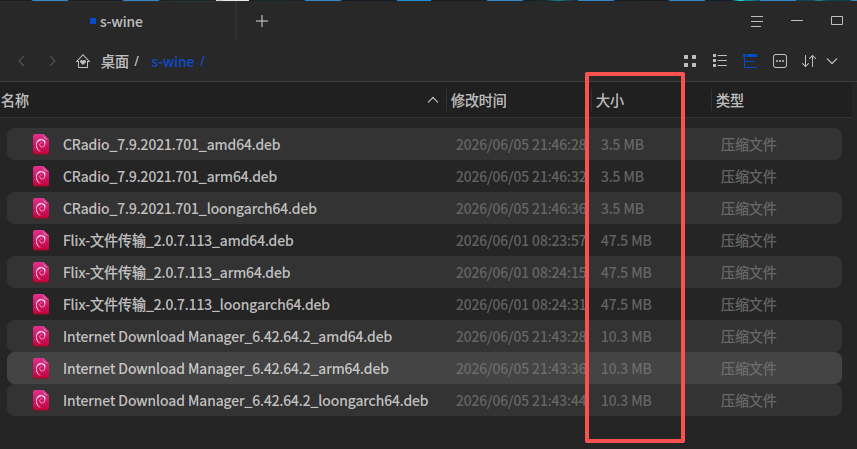Click the date 2026/06/05 21:43:44

click(521, 400)
